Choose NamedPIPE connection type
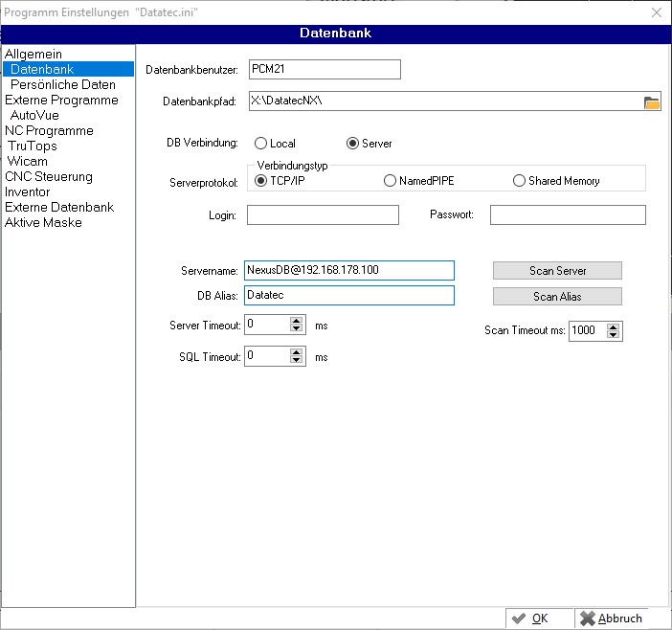 tap(418, 181)
